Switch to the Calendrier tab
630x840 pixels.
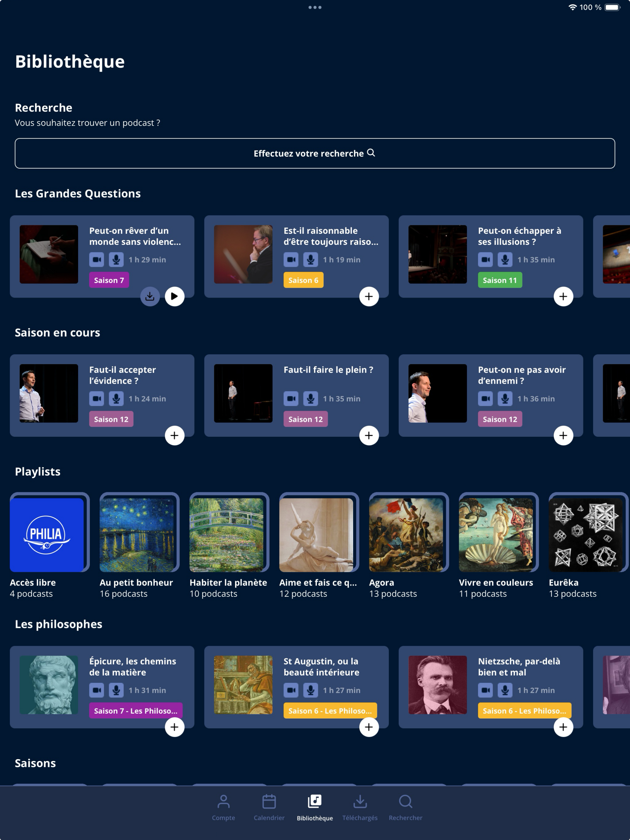point(269,807)
